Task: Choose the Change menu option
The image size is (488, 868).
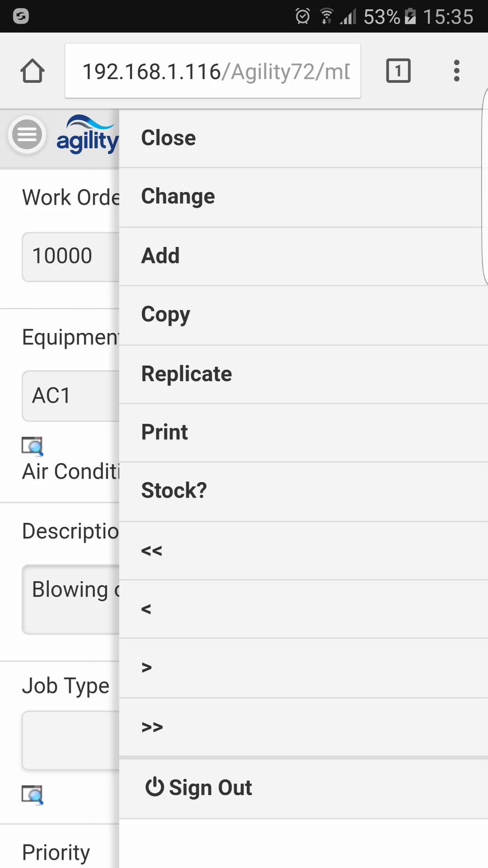Action: pyautogui.click(x=178, y=197)
